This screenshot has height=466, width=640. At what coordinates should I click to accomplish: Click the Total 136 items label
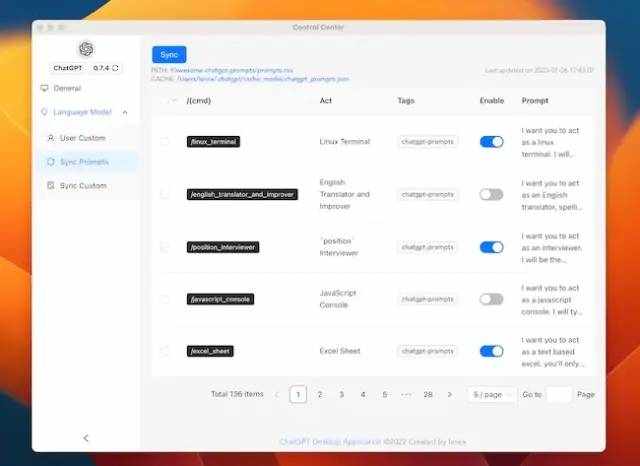click(x=237, y=394)
